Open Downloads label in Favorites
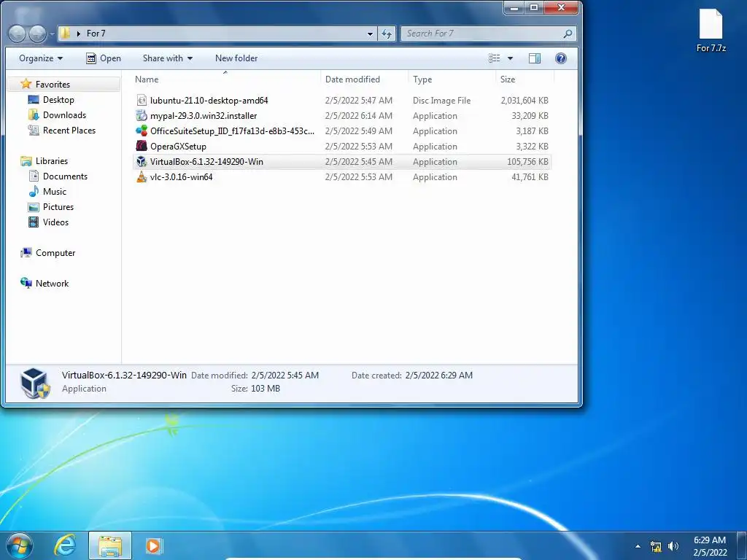The height and width of the screenshot is (560, 747). coord(64,114)
